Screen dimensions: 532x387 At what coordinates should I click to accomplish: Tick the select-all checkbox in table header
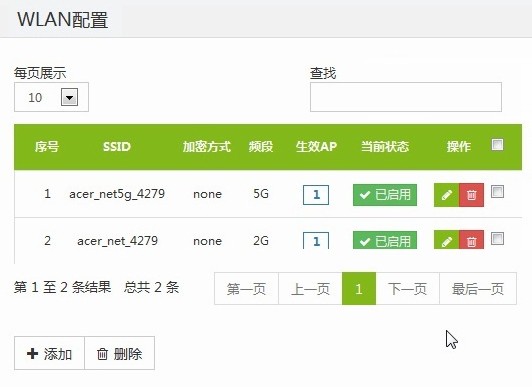tap(497, 144)
